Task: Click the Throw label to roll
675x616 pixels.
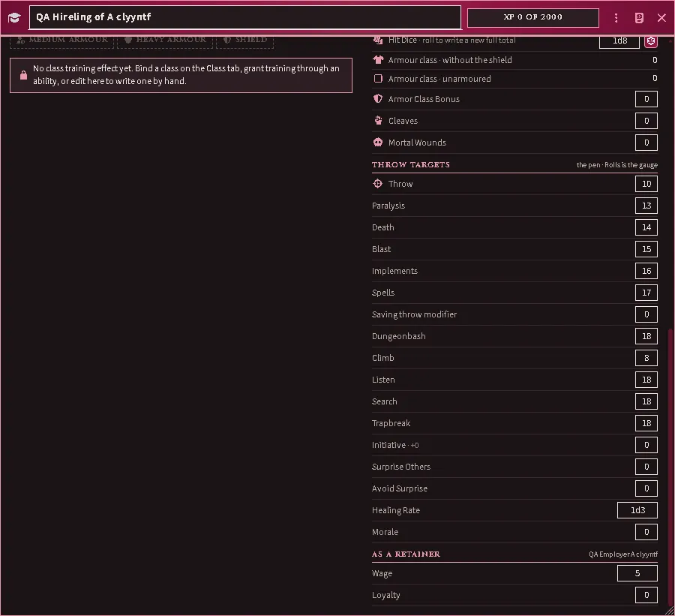Action: point(400,184)
